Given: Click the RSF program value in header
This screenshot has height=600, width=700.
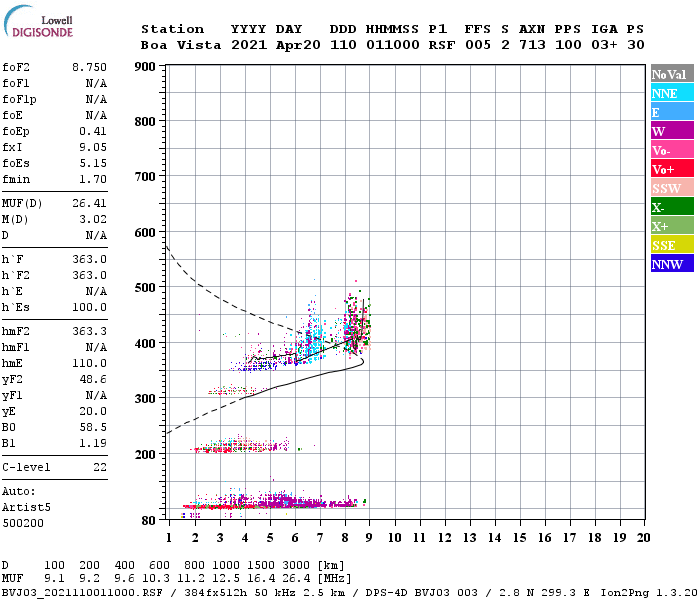Looking at the screenshot, I should point(442,45).
